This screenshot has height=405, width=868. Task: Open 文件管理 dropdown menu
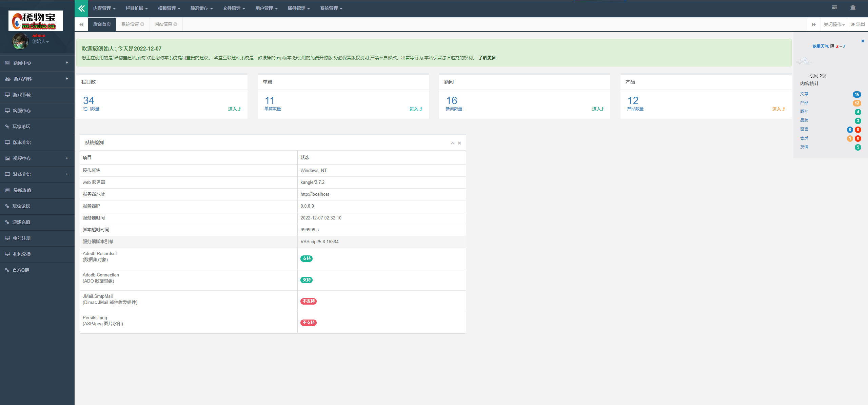234,8
